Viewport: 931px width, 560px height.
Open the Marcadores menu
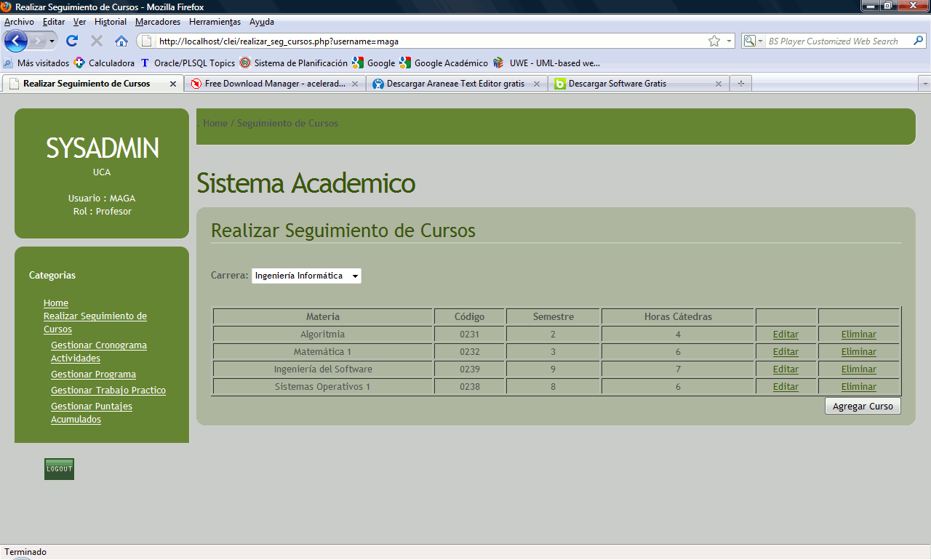pos(158,22)
